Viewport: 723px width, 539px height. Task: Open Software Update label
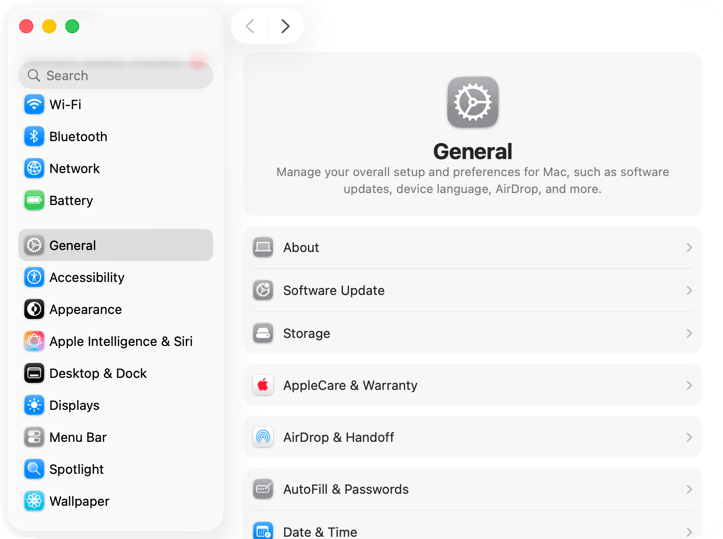[x=334, y=290]
